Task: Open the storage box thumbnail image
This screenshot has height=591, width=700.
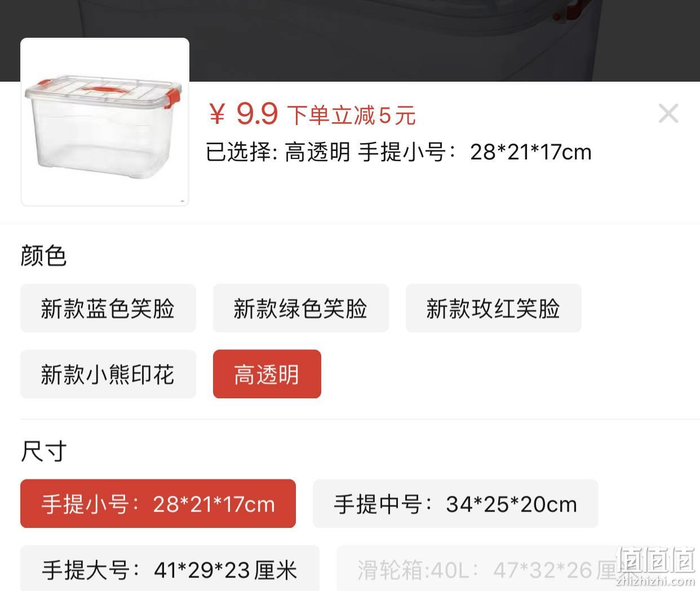Action: point(105,122)
